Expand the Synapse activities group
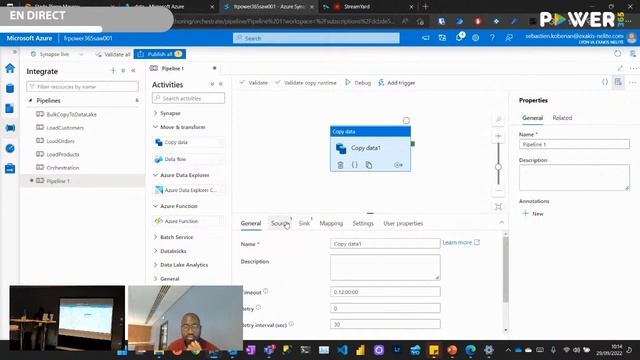The image size is (640, 360). tap(155, 113)
